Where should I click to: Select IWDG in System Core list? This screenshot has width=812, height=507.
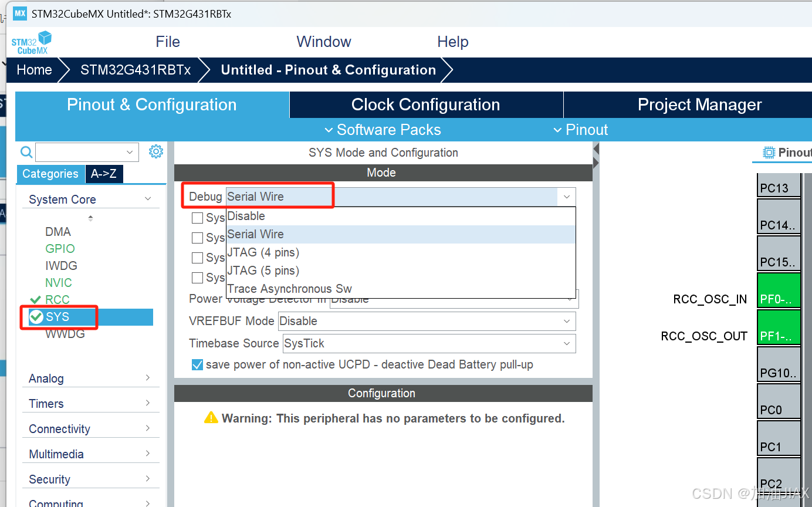click(x=61, y=266)
